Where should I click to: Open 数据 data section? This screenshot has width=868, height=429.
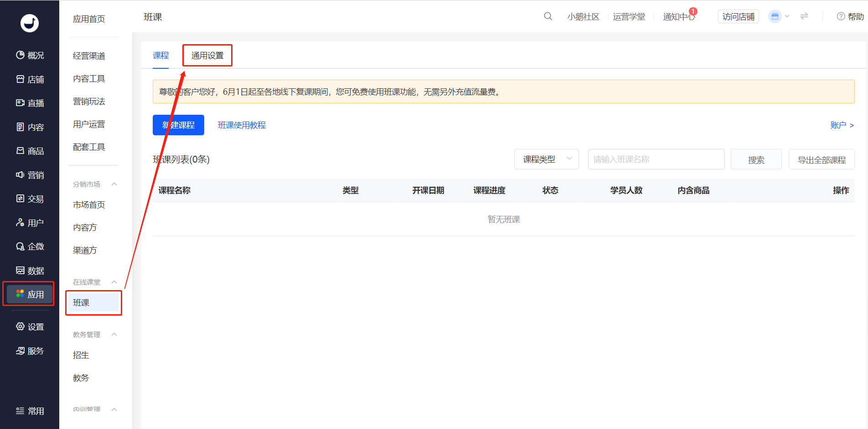30,271
